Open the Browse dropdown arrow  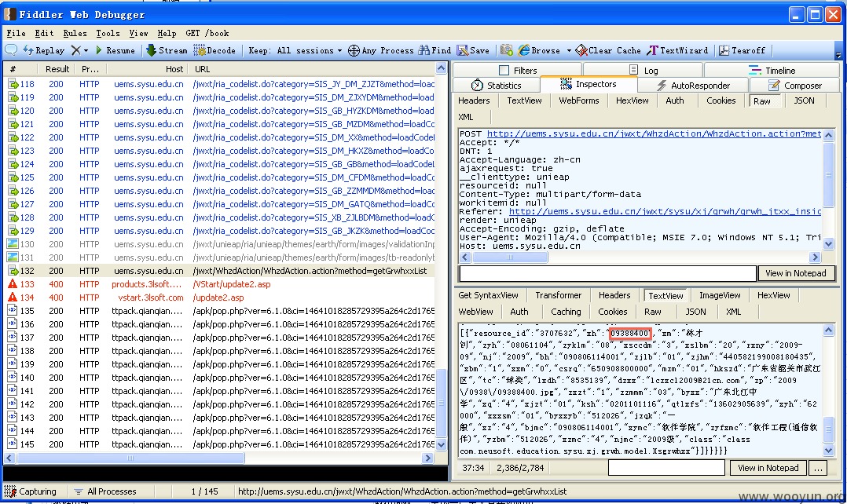(x=569, y=51)
